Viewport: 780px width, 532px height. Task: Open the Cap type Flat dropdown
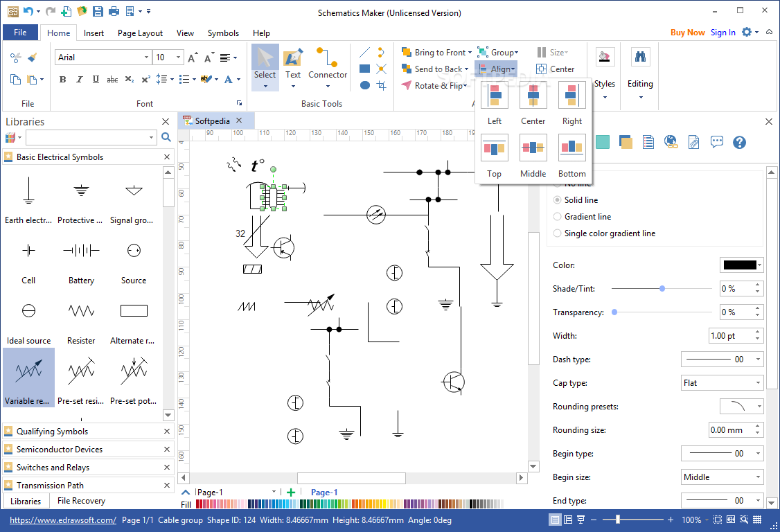click(x=723, y=382)
